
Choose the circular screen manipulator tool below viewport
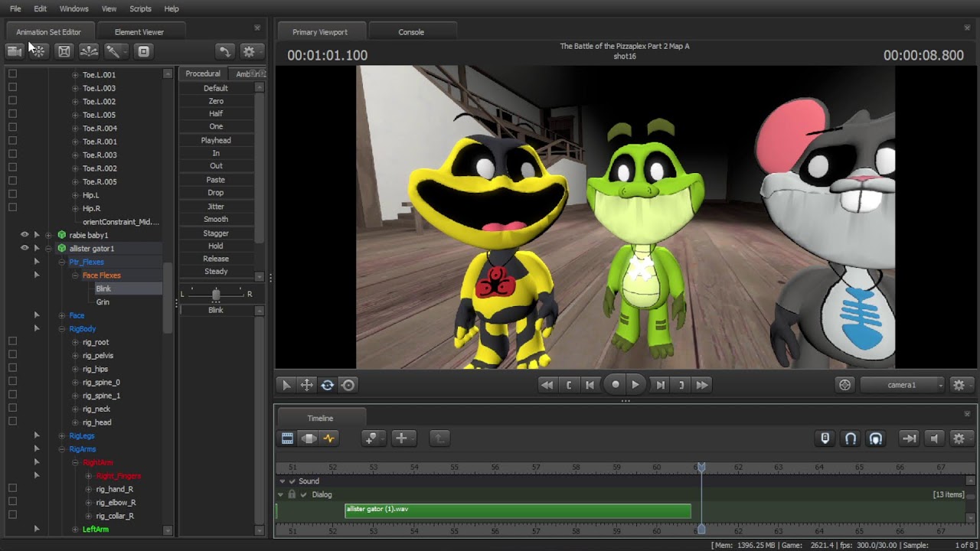pos(348,385)
